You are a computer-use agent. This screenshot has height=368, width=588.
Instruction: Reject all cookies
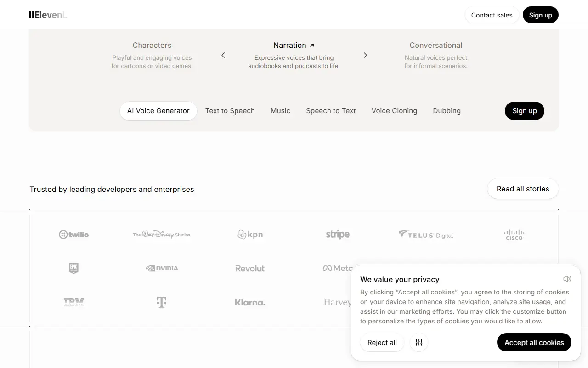(x=382, y=343)
